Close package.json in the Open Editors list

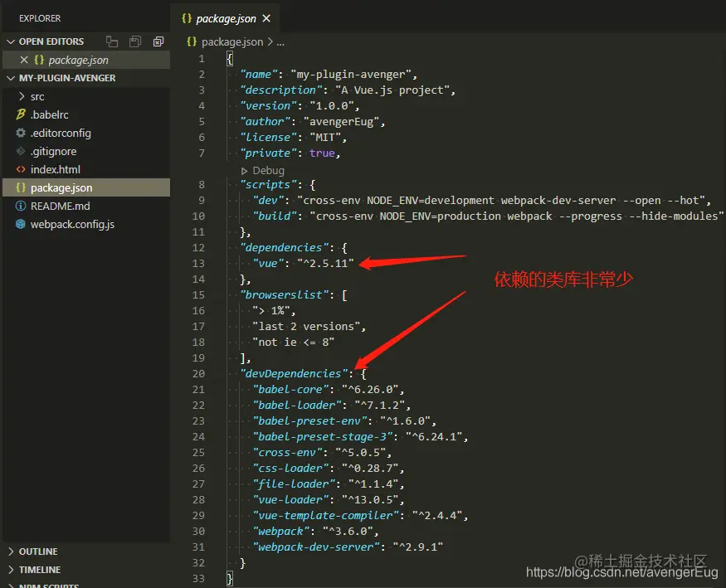24,60
